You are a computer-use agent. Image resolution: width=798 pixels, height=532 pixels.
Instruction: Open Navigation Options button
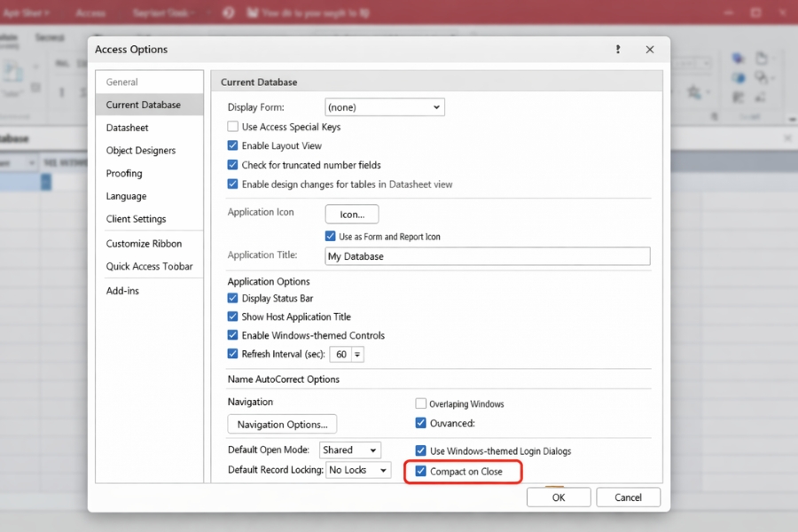[x=282, y=425]
